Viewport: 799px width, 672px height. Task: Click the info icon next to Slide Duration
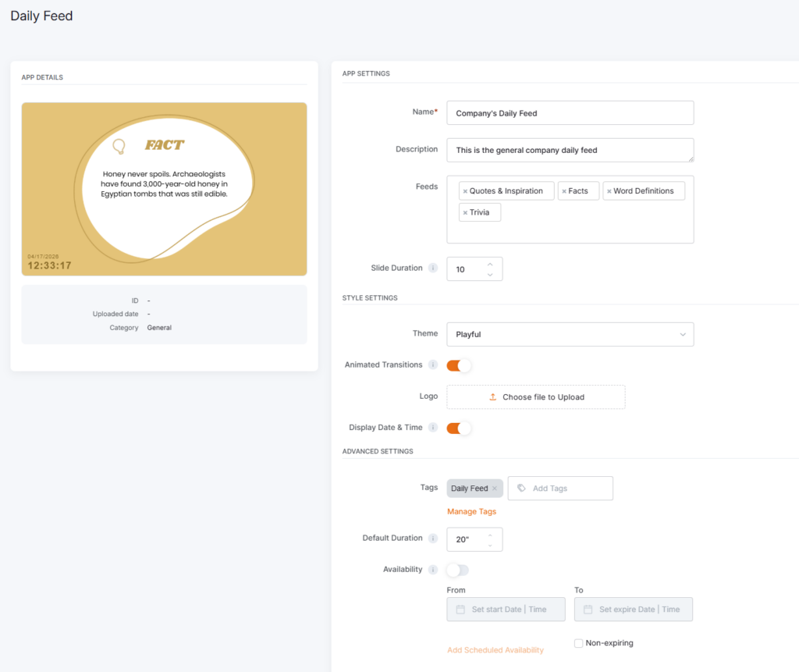tap(433, 268)
